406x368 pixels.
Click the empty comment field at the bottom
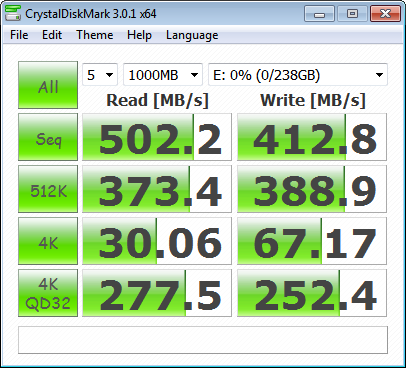(203, 340)
